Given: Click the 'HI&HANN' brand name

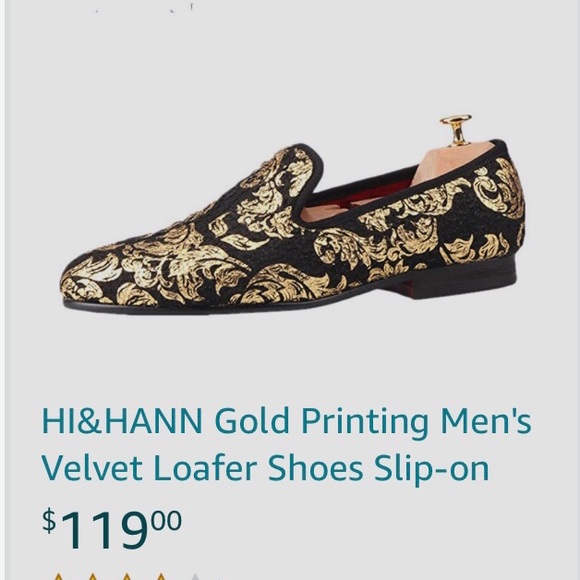Looking at the screenshot, I should 122,421.
